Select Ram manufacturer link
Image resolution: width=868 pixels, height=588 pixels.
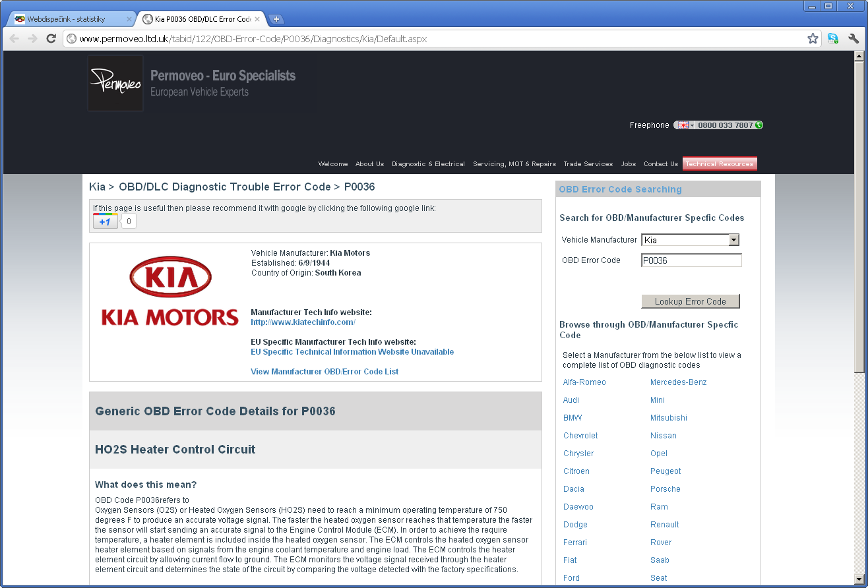click(x=659, y=507)
